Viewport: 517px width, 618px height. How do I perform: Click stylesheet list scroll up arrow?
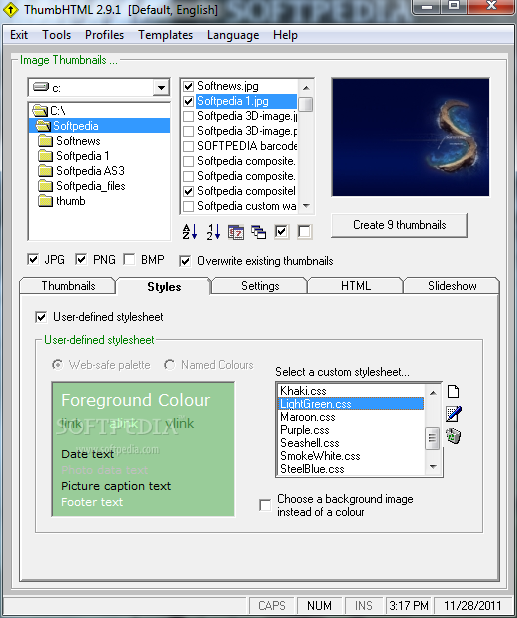click(x=433, y=393)
